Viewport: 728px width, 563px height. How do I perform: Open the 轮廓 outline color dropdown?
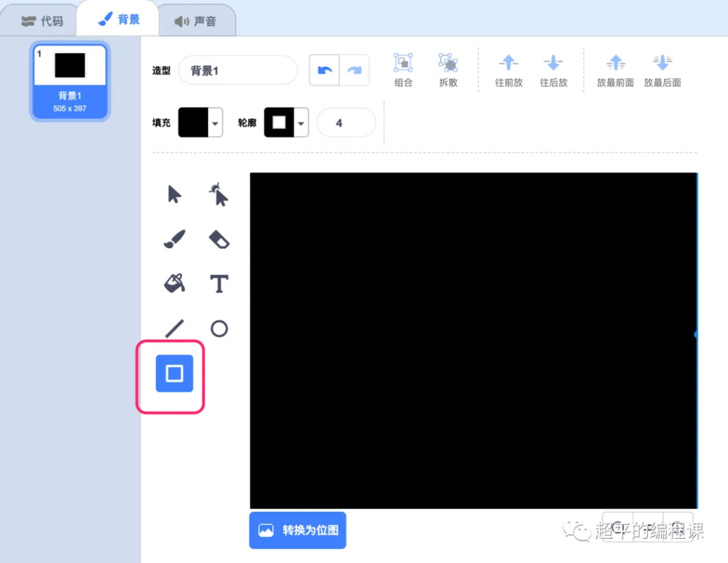pyautogui.click(x=301, y=123)
